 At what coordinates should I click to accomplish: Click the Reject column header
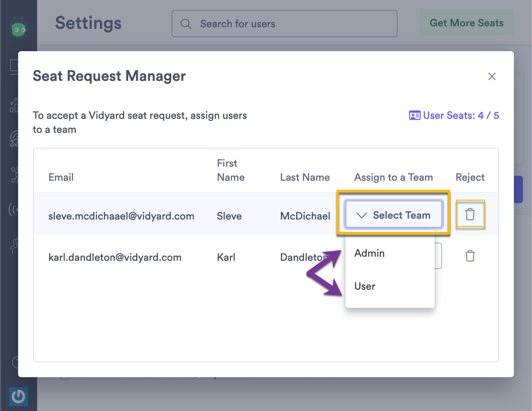tap(470, 177)
